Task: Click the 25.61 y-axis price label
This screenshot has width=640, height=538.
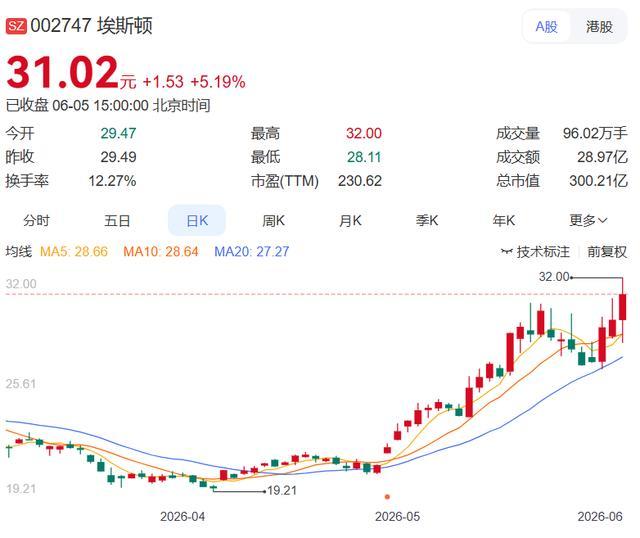Action: click(21, 384)
